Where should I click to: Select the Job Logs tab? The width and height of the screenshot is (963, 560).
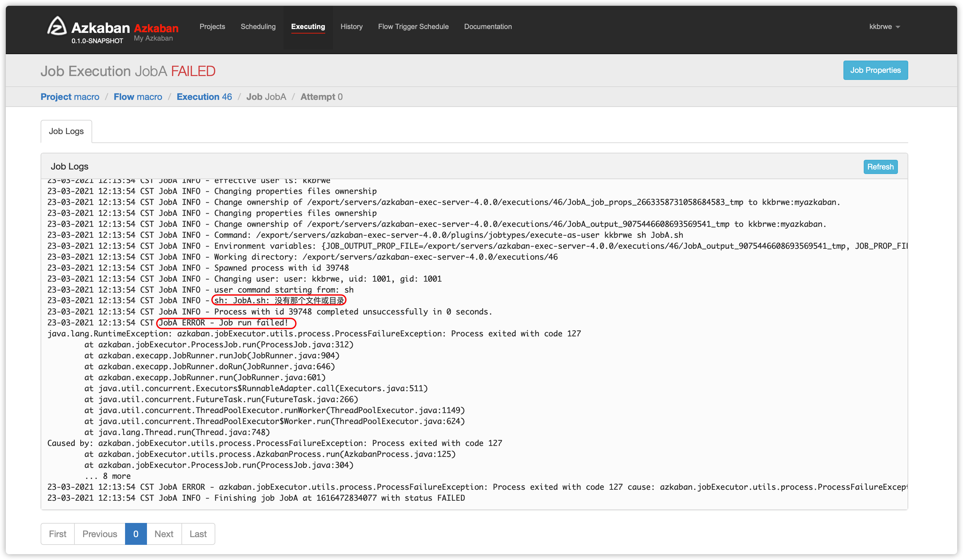pos(66,131)
